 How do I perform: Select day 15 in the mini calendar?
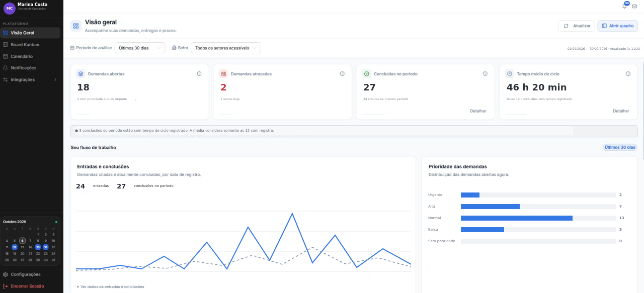tap(38, 247)
